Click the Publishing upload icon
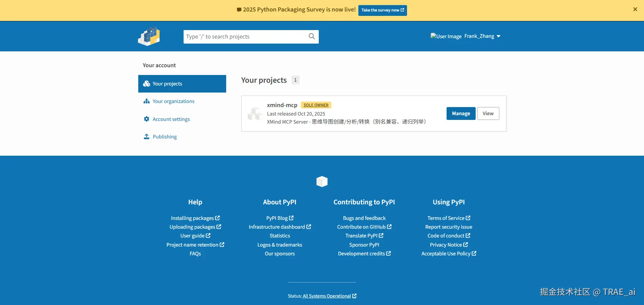The image size is (644, 305). (x=146, y=136)
